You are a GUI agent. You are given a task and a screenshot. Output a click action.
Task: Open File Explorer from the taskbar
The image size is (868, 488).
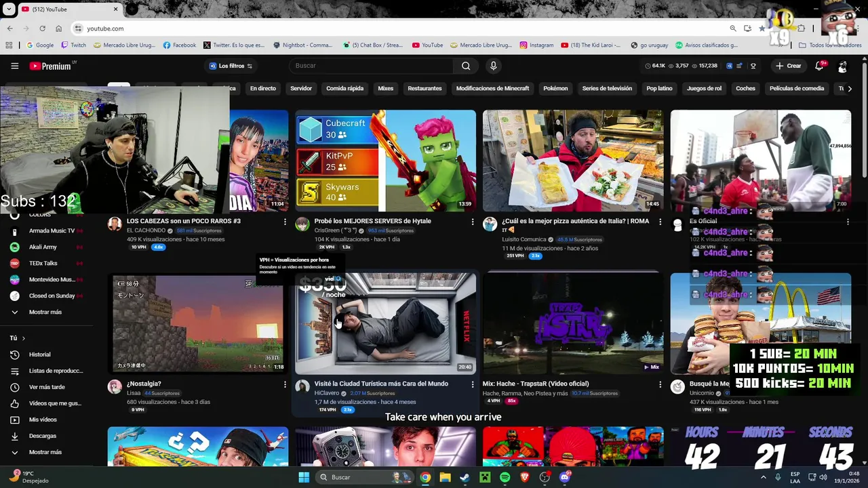point(445,477)
